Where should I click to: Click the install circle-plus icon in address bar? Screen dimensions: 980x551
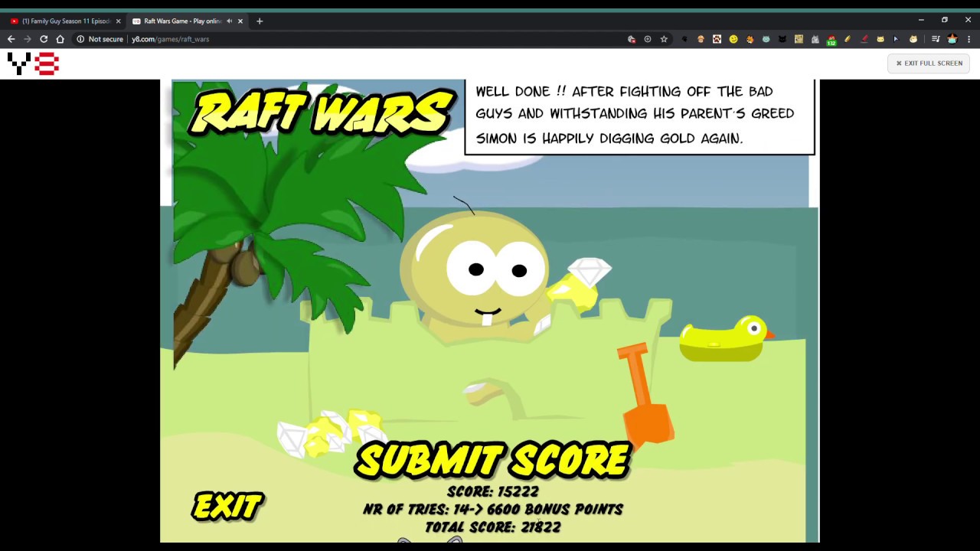[648, 39]
